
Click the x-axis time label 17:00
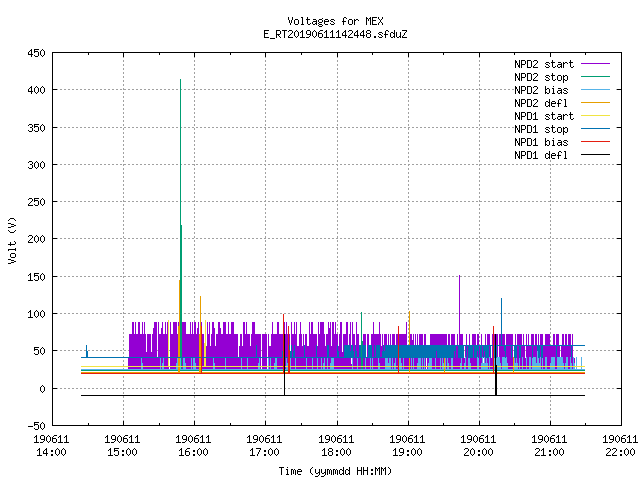click(x=264, y=453)
